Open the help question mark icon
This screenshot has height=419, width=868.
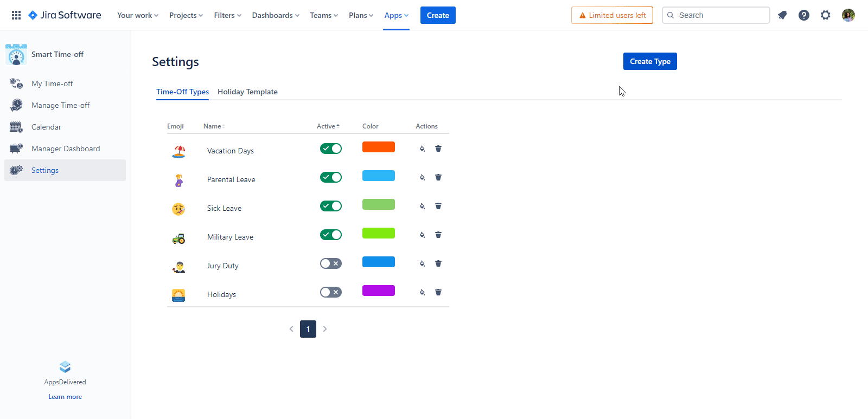[804, 15]
